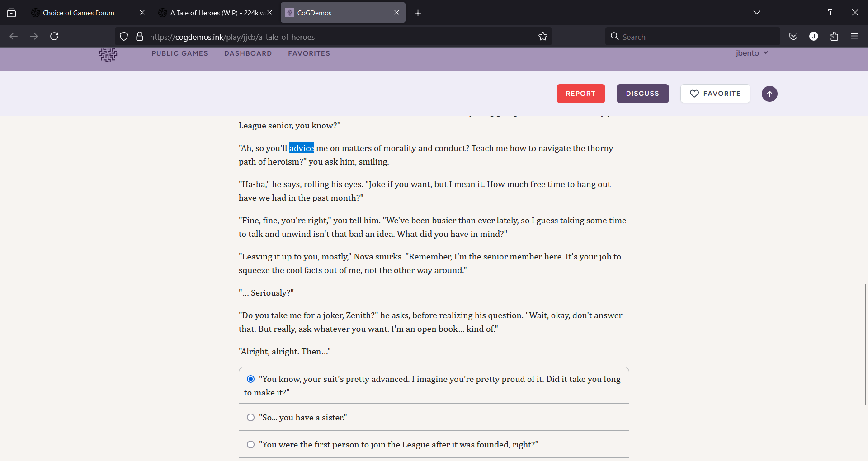Open the Public Games menu item
Screen dimensions: 868x461
[179, 53]
